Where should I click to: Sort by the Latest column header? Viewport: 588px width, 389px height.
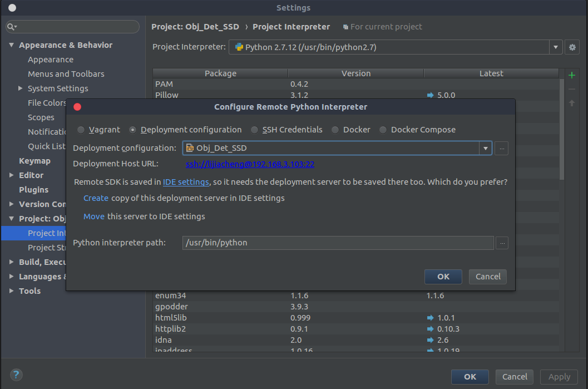(491, 73)
